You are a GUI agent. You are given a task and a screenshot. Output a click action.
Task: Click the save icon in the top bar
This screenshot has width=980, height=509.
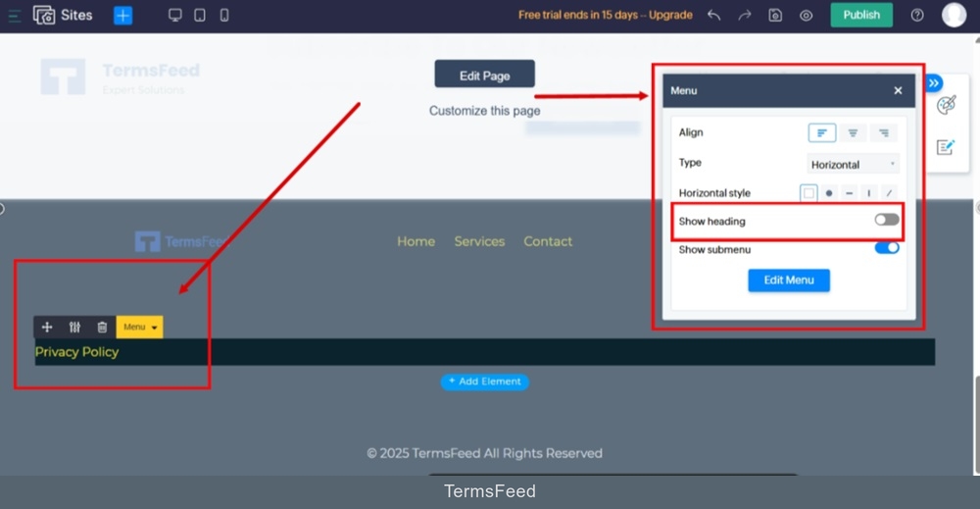point(775,15)
